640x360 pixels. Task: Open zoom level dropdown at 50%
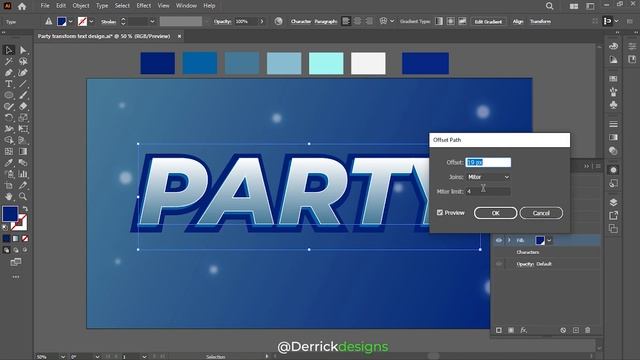tap(63, 357)
